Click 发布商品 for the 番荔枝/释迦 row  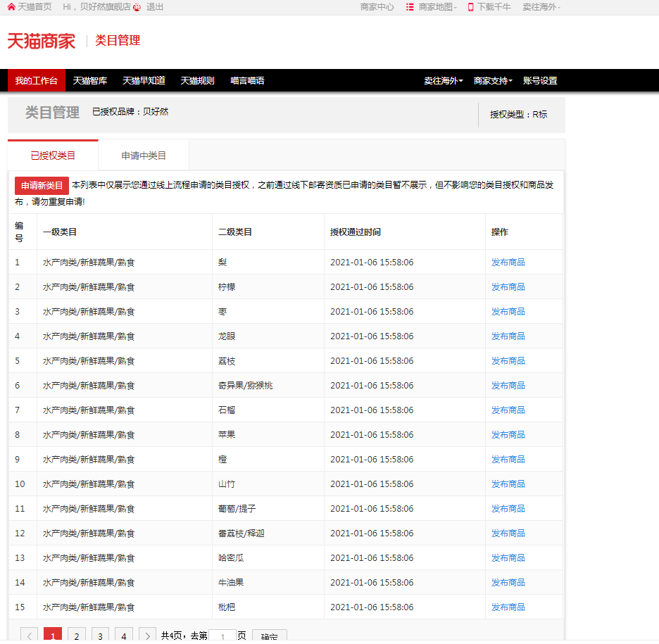508,533
